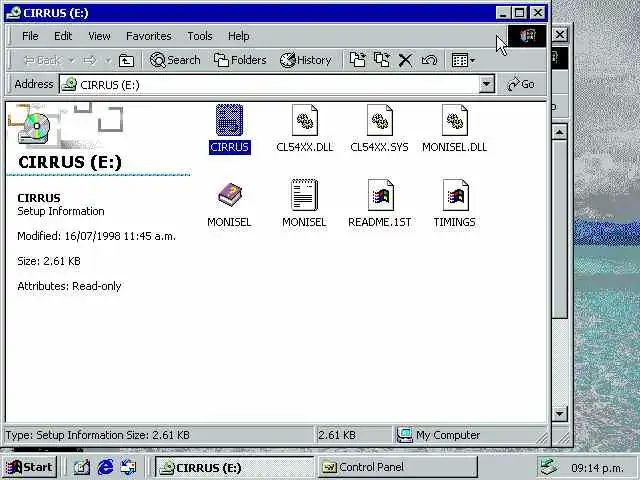
Task: Launch Internet Explorer from quick launch
Action: click(x=105, y=467)
